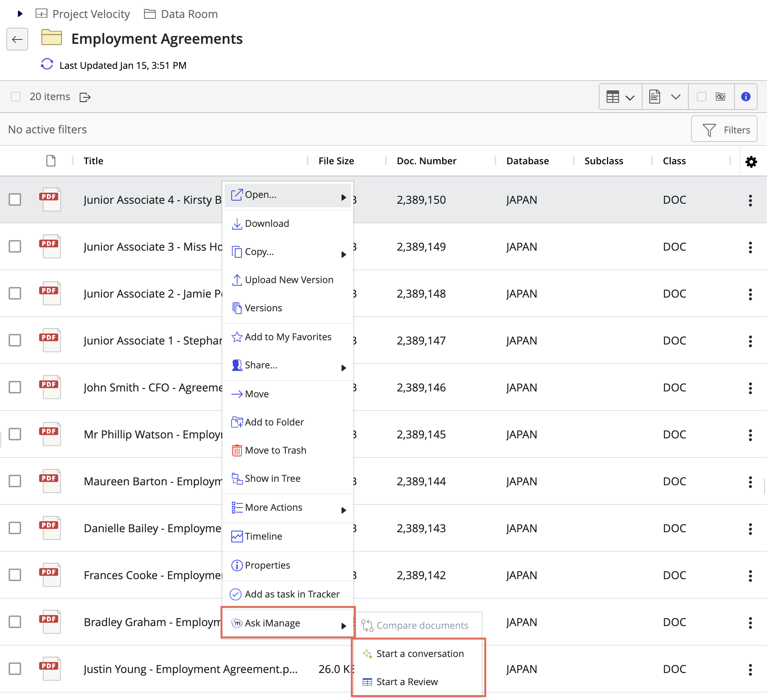Viewport: 767px width, 700px height.
Task: Choose Move to Trash from context menu
Action: click(275, 451)
